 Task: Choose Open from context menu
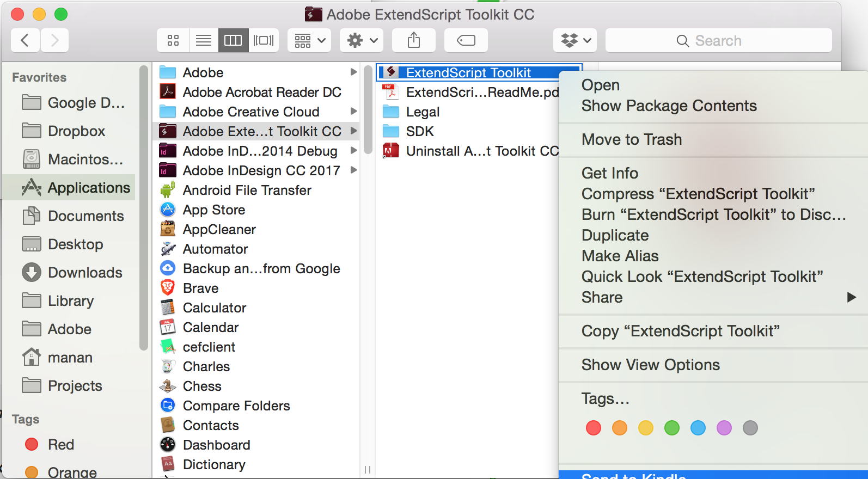(713, 85)
